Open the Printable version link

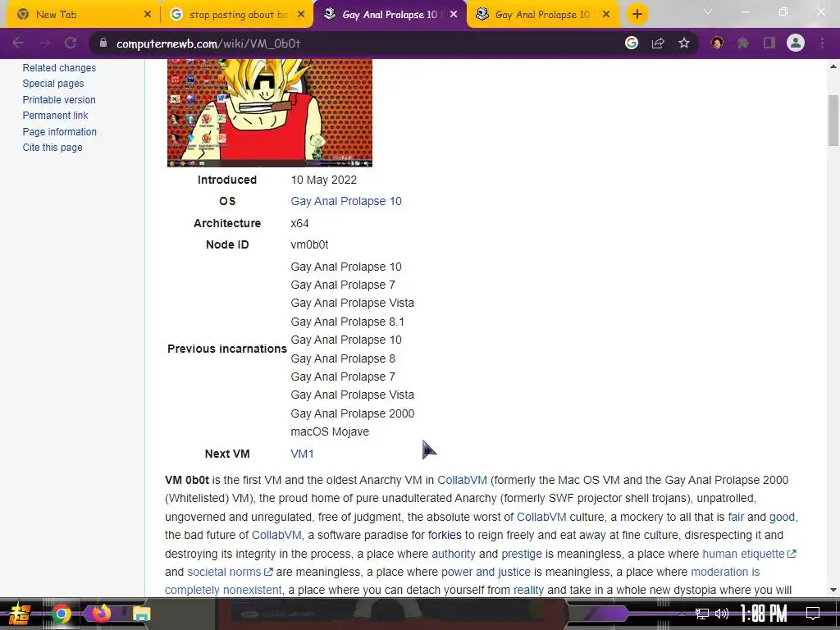[59, 99]
